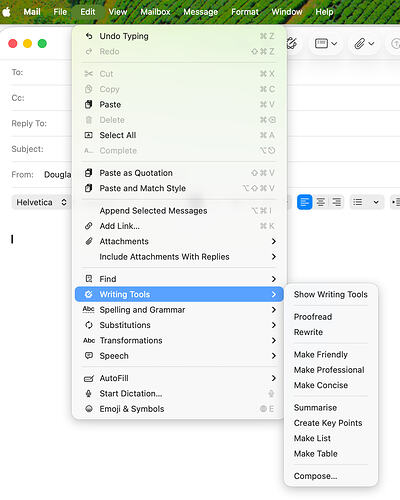Open the attachment paperclip toolbar dropdown
Viewport: 400px width, 500px height.
[x=364, y=43]
